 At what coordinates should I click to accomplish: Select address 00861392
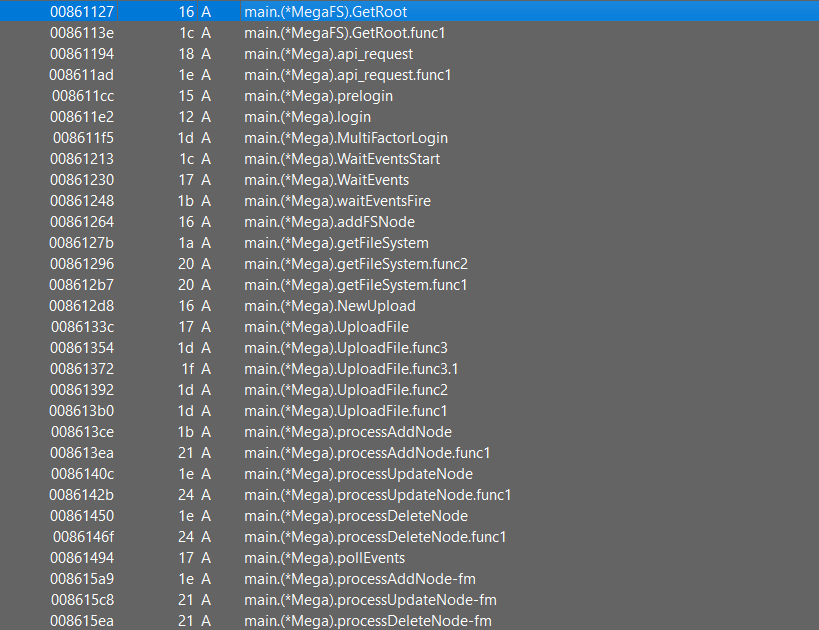81,390
